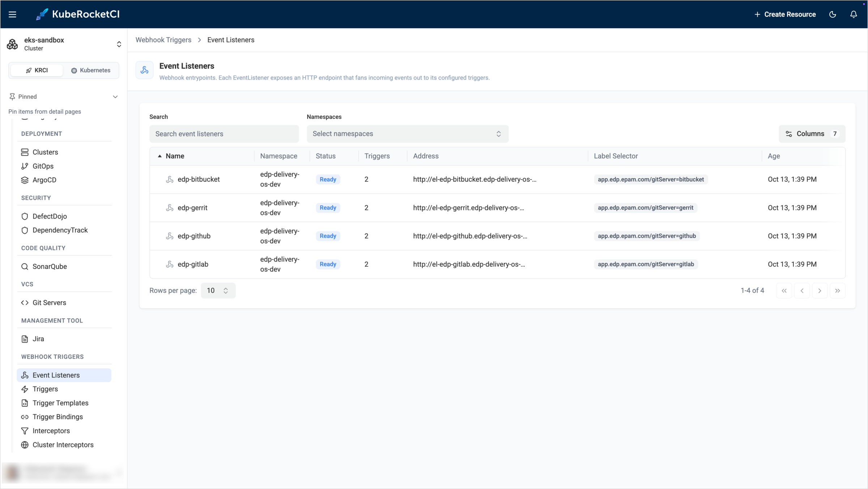Image resolution: width=868 pixels, height=489 pixels.
Task: Go to previous page of results
Action: tap(802, 291)
